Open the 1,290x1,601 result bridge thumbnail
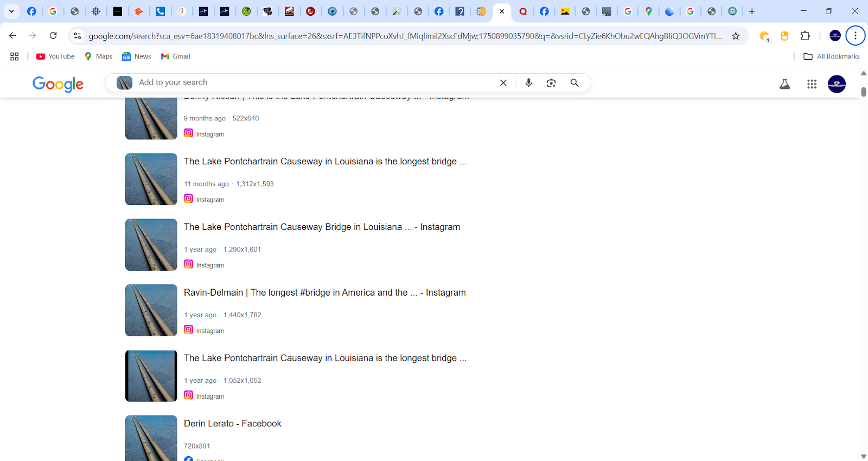 [x=151, y=245]
